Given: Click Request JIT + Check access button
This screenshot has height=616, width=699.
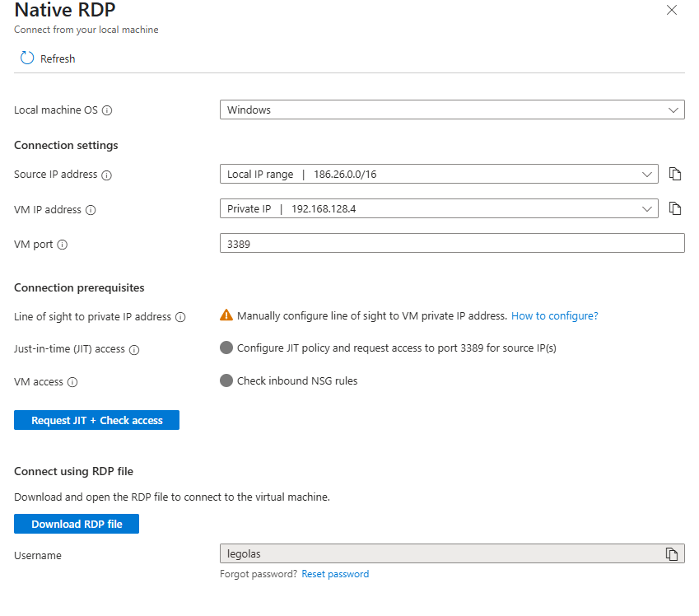Looking at the screenshot, I should click(96, 420).
